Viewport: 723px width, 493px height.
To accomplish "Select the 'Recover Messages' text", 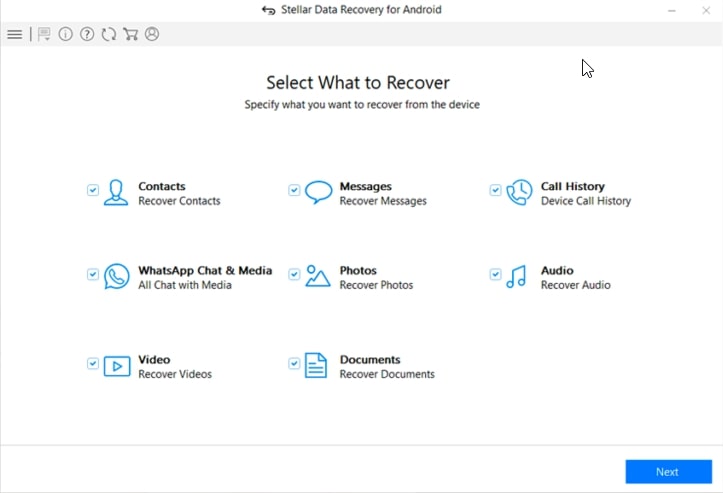I will click(x=383, y=201).
